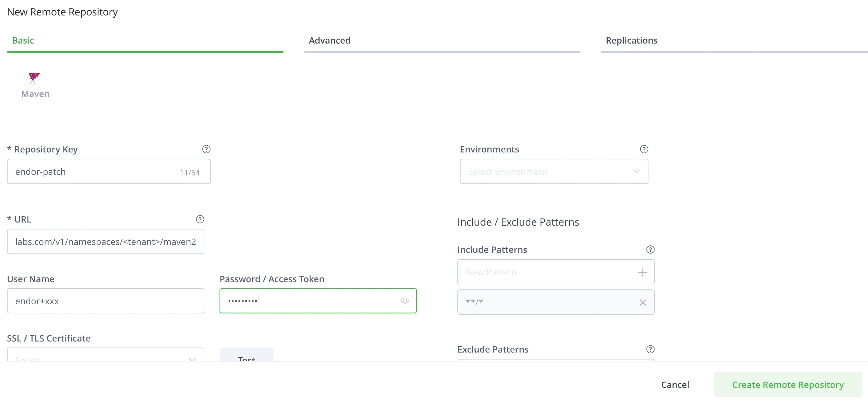
Task: Click the Create Remote Repository button
Action: pyautogui.click(x=787, y=384)
